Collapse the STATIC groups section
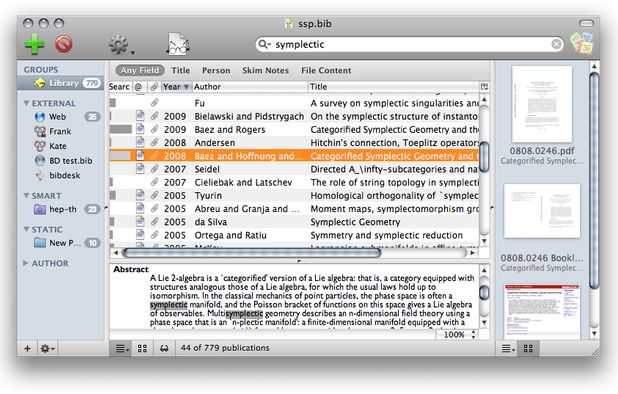Viewport: 618px width, 394px height. coord(26,229)
